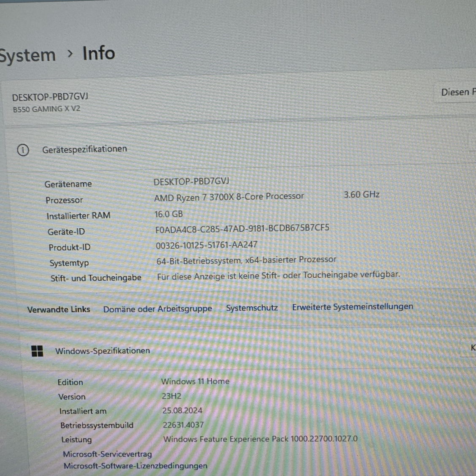Viewport: 476px width, 476px height.
Task: Click the DESKTOP-PBD7GVJ name above B550 GAMING X V2
Action: pos(50,97)
